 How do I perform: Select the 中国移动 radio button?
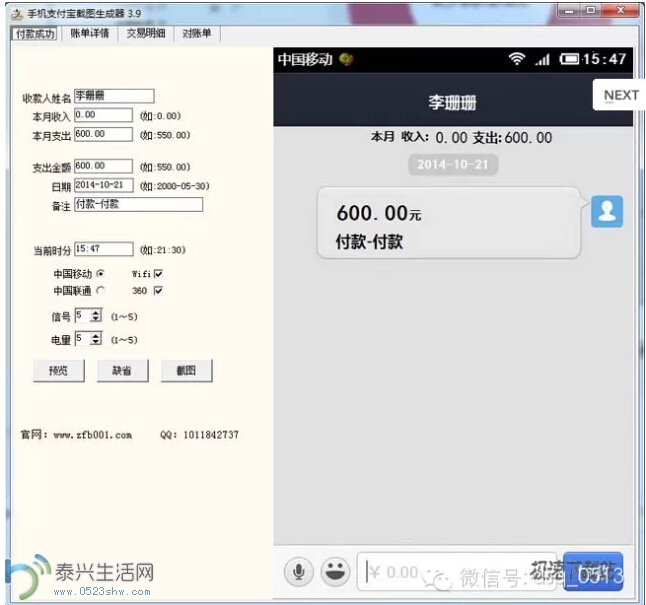tap(100, 273)
